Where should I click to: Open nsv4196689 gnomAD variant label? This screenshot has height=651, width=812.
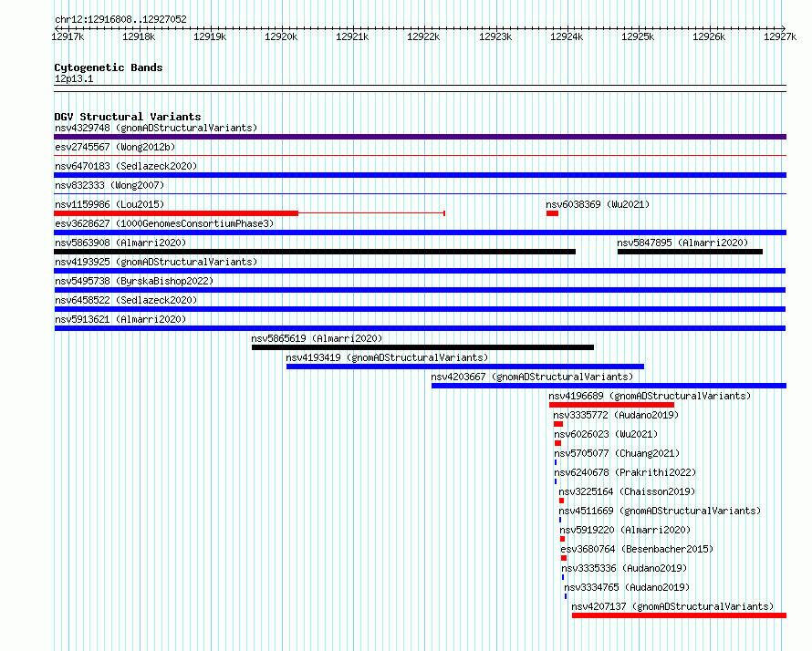650,396
